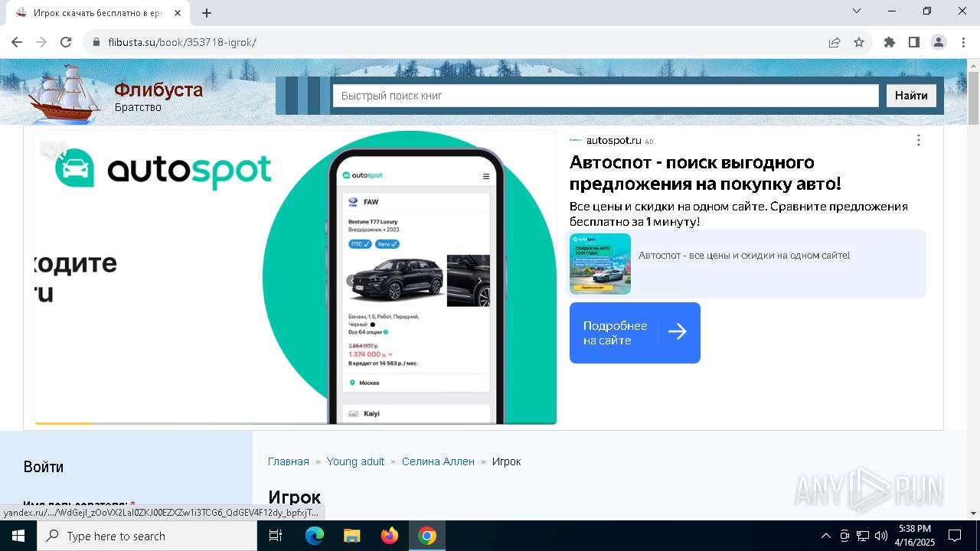Open Task View in taskbar
Screen dimensions: 980x551
276,536
